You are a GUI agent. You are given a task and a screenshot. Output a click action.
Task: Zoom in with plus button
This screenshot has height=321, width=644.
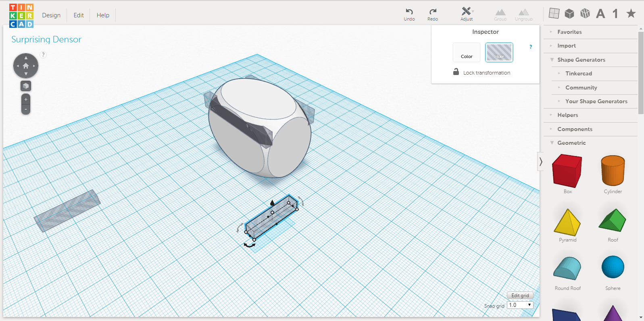click(x=26, y=99)
